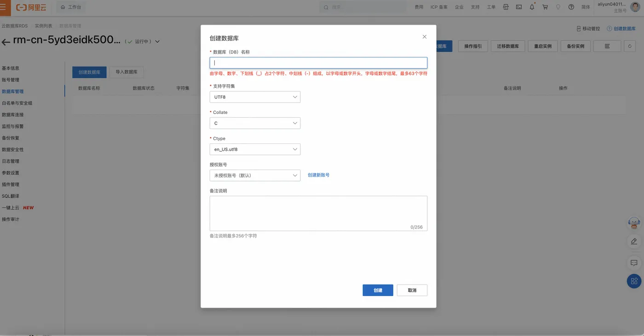The height and width of the screenshot is (336, 644).
Task: Select 日志管理 in sidebar
Action: pos(11,161)
